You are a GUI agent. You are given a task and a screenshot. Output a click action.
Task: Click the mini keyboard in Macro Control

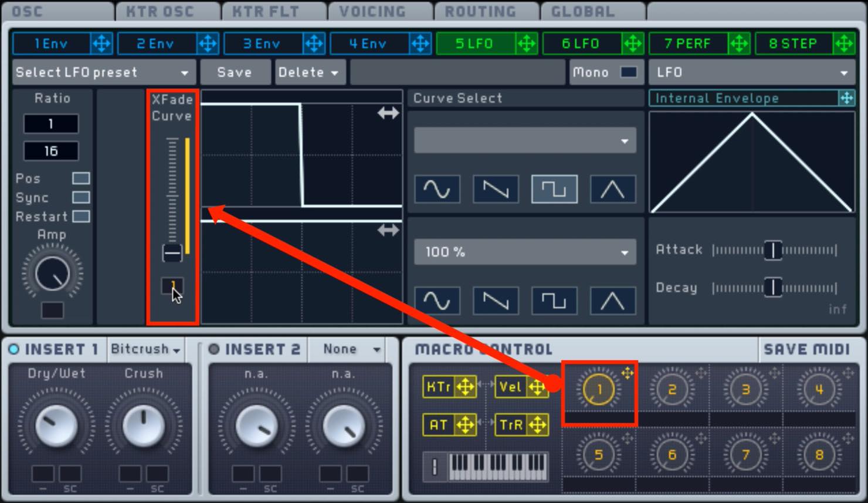pyautogui.click(x=499, y=467)
